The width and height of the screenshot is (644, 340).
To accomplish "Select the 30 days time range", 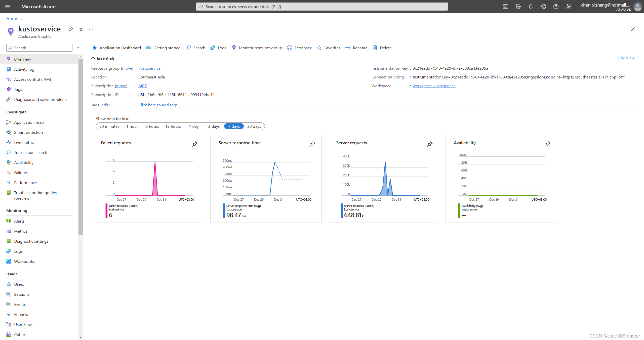I will [x=254, y=126].
